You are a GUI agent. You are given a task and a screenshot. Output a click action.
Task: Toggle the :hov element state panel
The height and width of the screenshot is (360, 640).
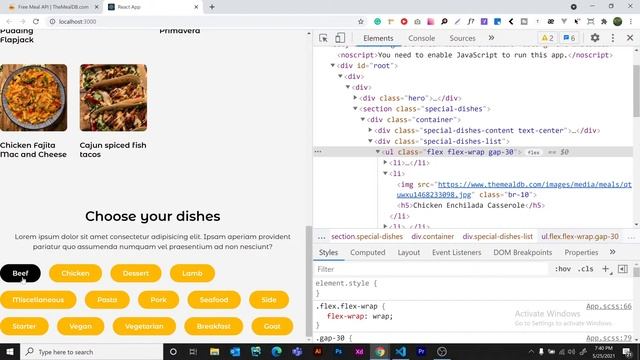point(562,269)
